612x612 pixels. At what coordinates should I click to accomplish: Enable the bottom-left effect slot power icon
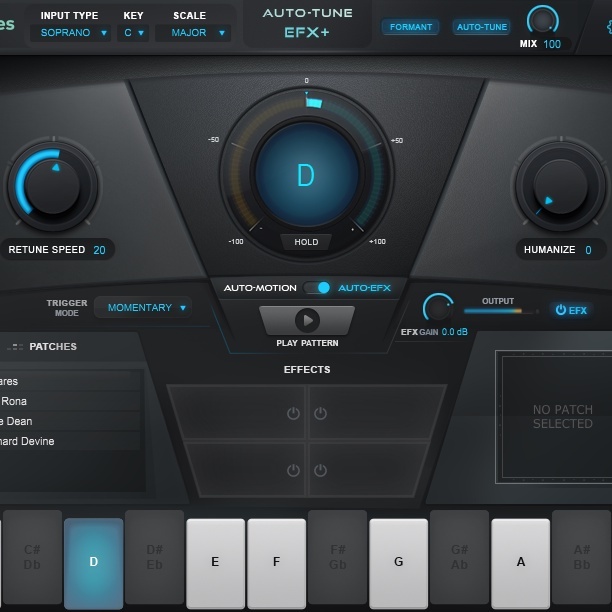coord(293,470)
